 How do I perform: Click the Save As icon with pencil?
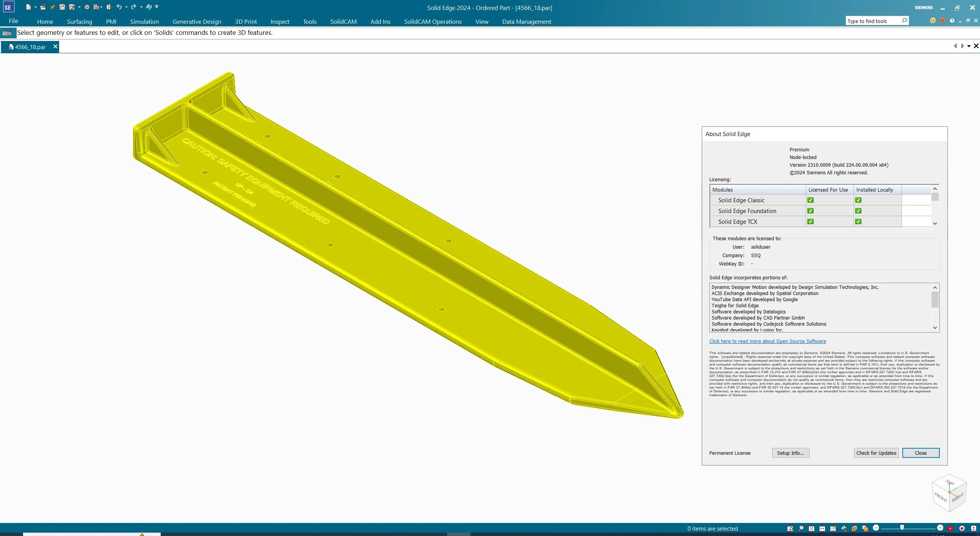click(x=72, y=7)
